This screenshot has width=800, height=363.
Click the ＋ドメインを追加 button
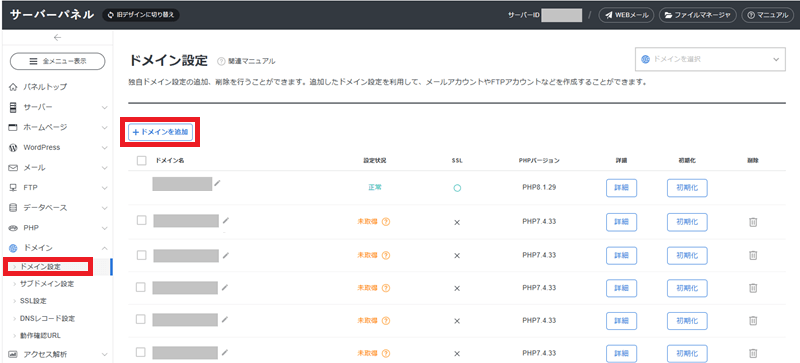click(x=160, y=132)
